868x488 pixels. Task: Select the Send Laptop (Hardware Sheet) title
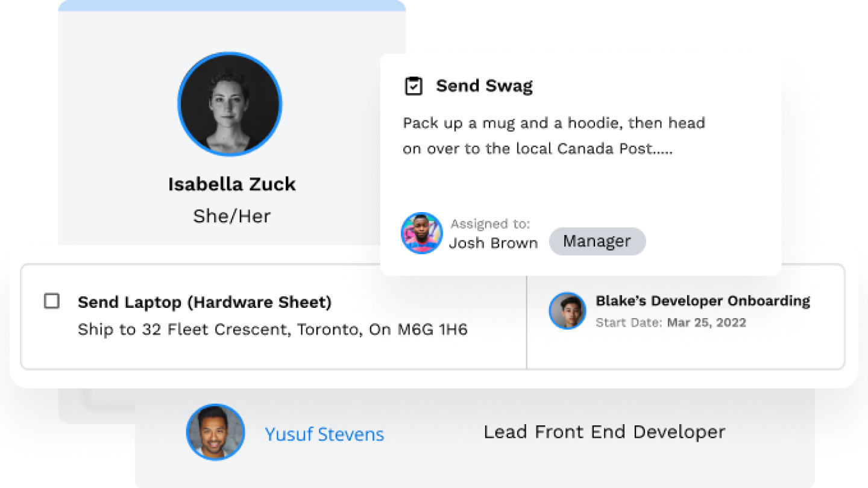[x=204, y=302]
